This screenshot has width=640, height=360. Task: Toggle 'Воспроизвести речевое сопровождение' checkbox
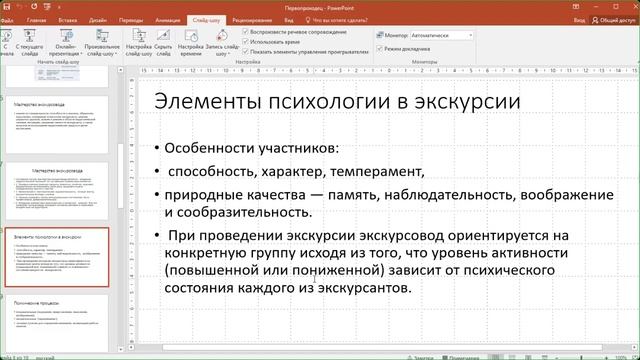pos(245,31)
